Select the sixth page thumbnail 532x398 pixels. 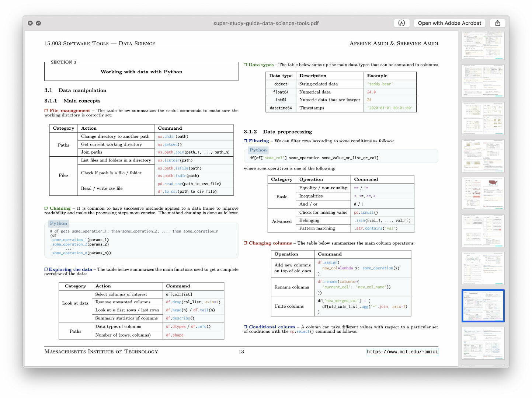[x=483, y=231]
